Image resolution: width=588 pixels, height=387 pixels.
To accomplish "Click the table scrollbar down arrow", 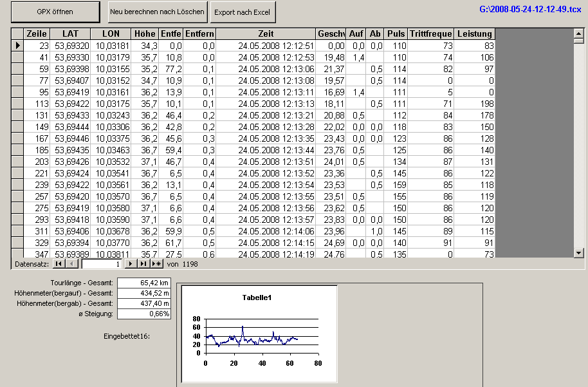I will tap(578, 253).
